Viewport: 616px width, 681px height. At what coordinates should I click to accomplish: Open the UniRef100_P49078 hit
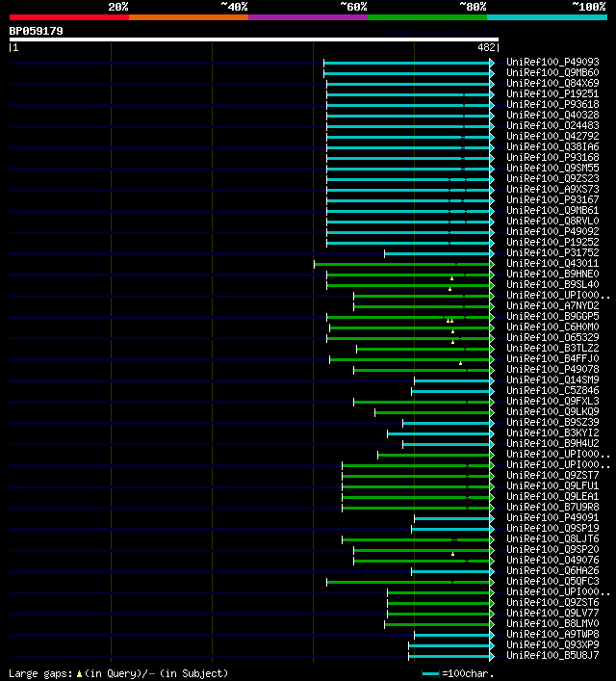tap(552, 369)
